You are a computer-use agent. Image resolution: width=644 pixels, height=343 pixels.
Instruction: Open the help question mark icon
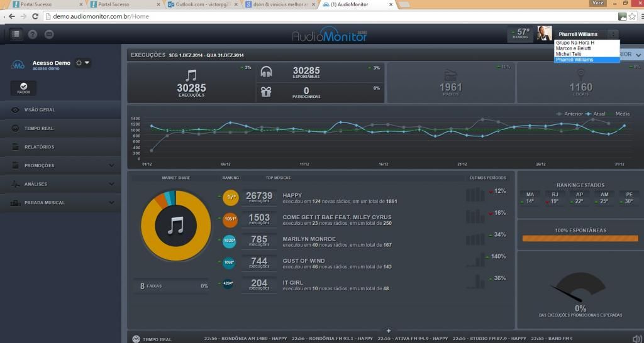[33, 35]
